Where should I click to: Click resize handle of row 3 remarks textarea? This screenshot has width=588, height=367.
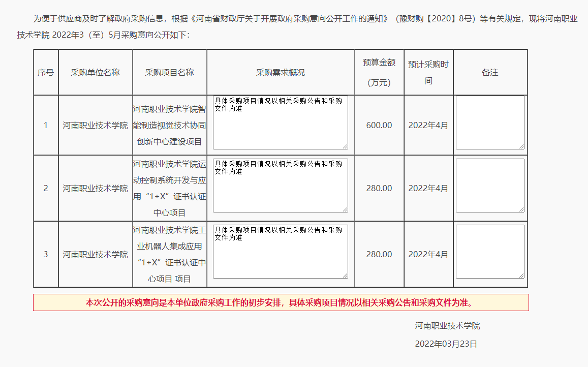click(521, 276)
